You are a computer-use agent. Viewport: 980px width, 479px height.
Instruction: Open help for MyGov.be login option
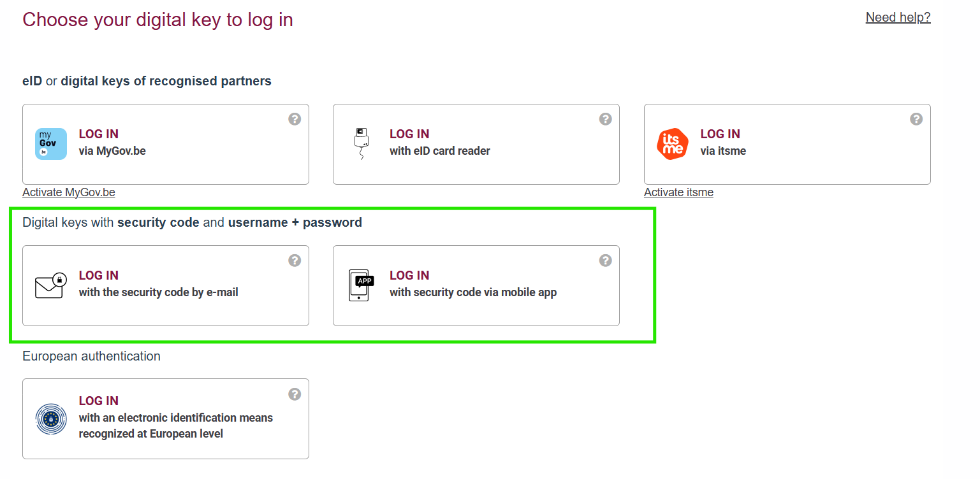[x=295, y=119]
